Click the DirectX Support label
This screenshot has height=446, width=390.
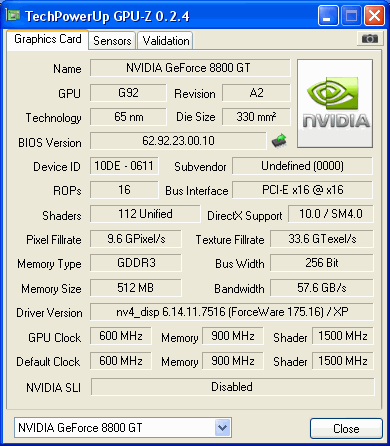click(x=245, y=216)
